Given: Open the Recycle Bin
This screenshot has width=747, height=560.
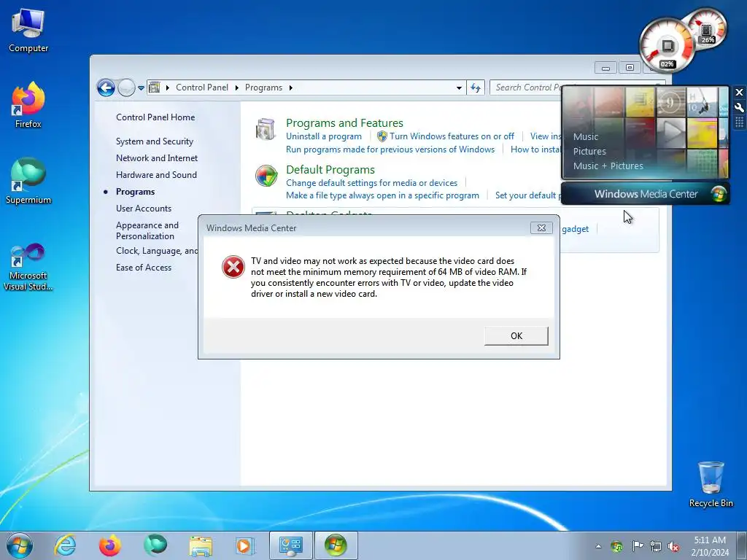Looking at the screenshot, I should 711,484.
